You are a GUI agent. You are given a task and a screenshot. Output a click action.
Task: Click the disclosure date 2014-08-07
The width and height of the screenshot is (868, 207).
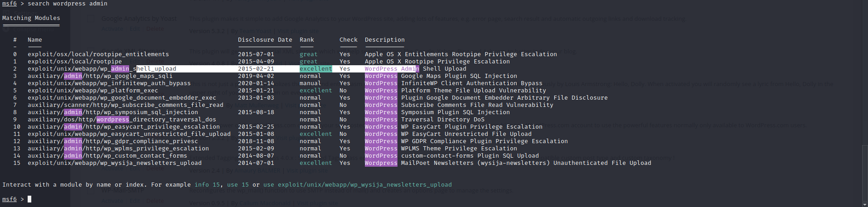point(256,156)
